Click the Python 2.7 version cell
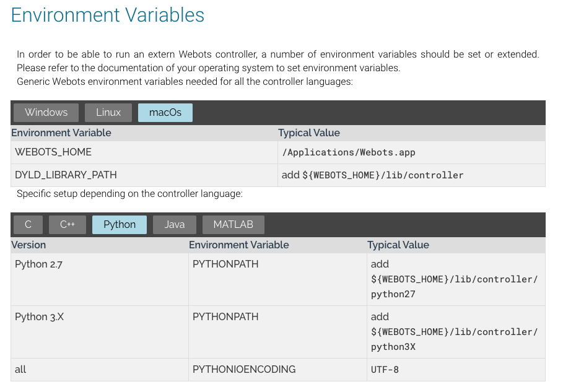Viewport: 563px width, 392px height. (100, 279)
